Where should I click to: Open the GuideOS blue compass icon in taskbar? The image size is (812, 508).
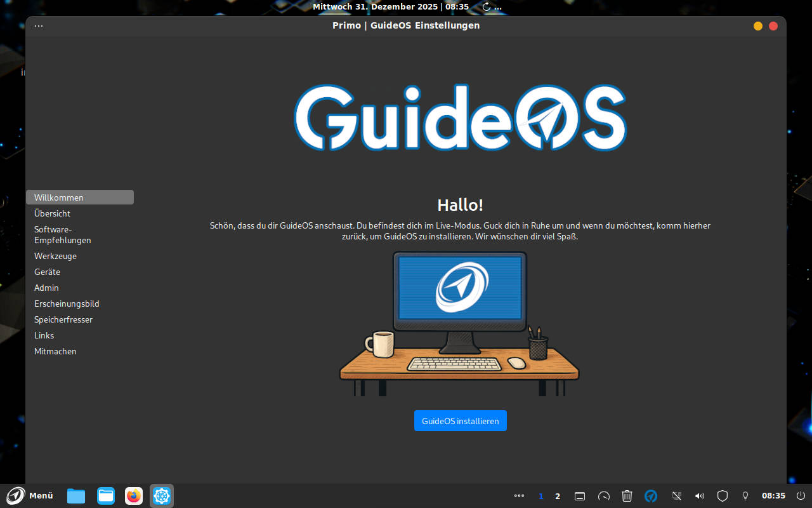click(651, 496)
